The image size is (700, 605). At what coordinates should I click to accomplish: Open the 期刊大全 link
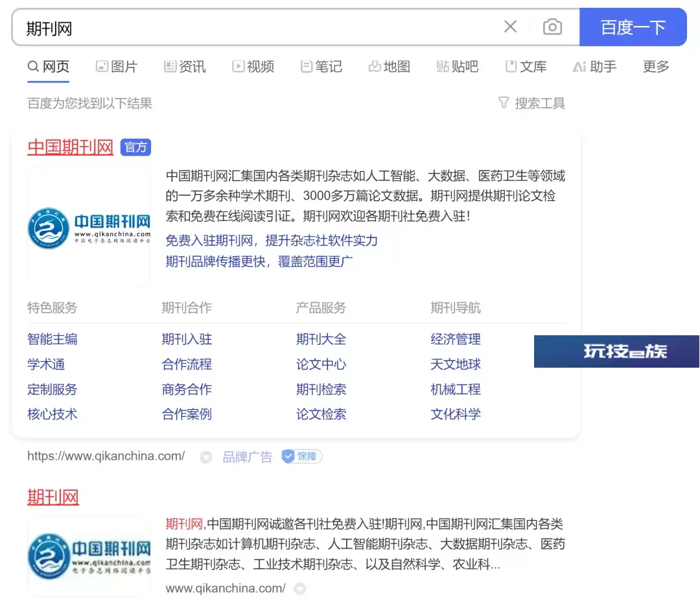[x=321, y=339]
